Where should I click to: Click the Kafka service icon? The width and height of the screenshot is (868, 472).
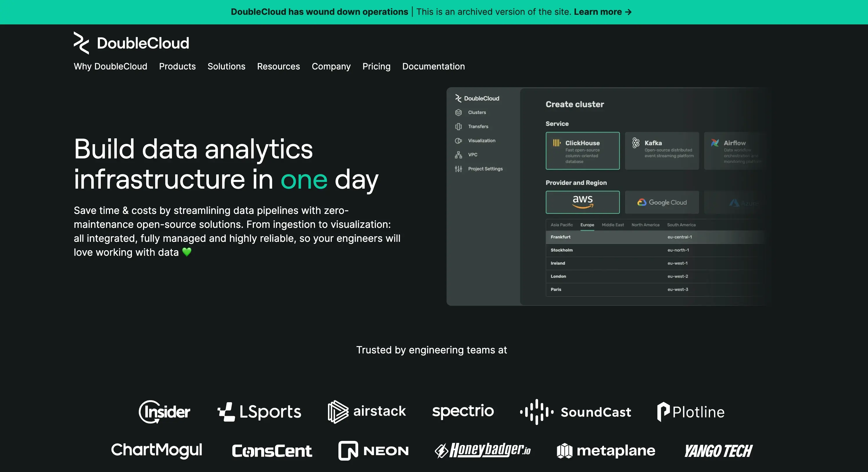pos(636,143)
